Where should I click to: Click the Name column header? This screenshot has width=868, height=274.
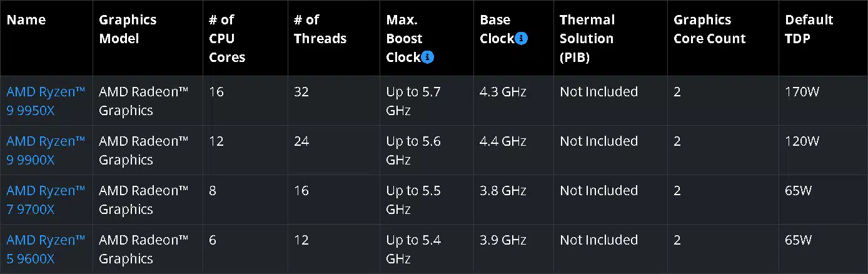tap(26, 20)
